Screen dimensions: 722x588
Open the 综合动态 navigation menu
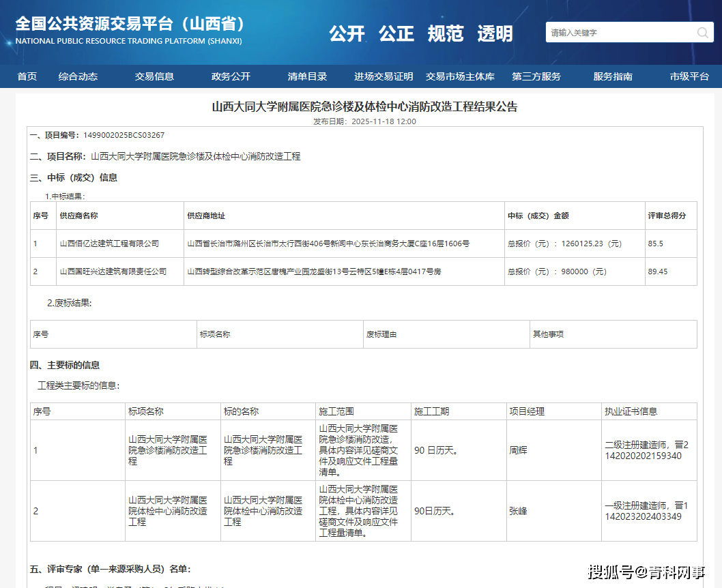(78, 76)
